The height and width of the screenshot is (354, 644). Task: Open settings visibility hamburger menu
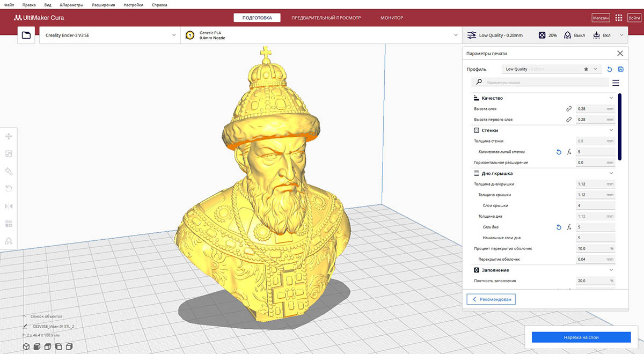[616, 83]
